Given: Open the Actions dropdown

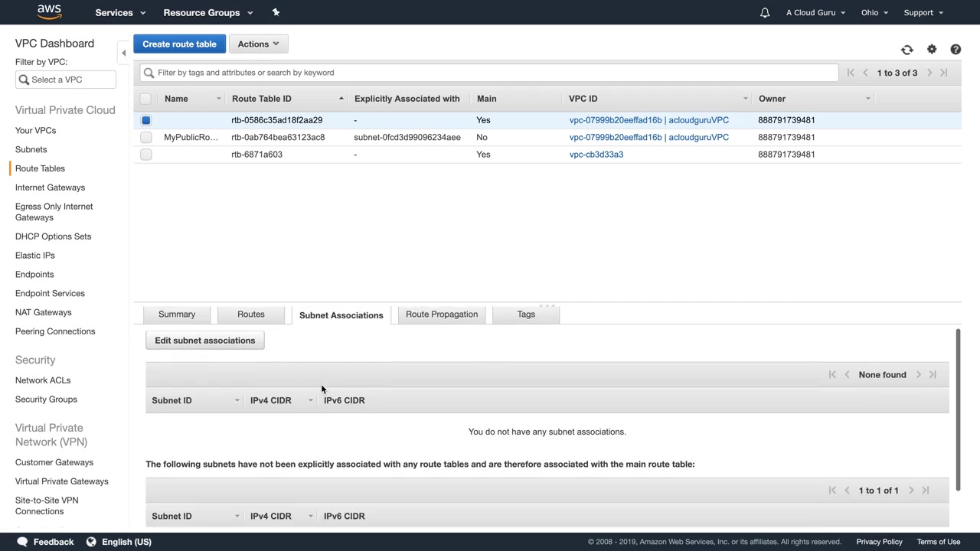Looking at the screenshot, I should coord(258,44).
